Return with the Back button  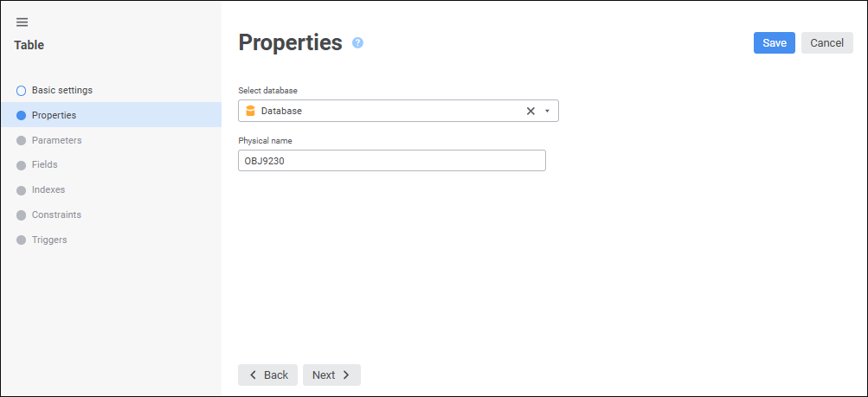click(x=268, y=375)
